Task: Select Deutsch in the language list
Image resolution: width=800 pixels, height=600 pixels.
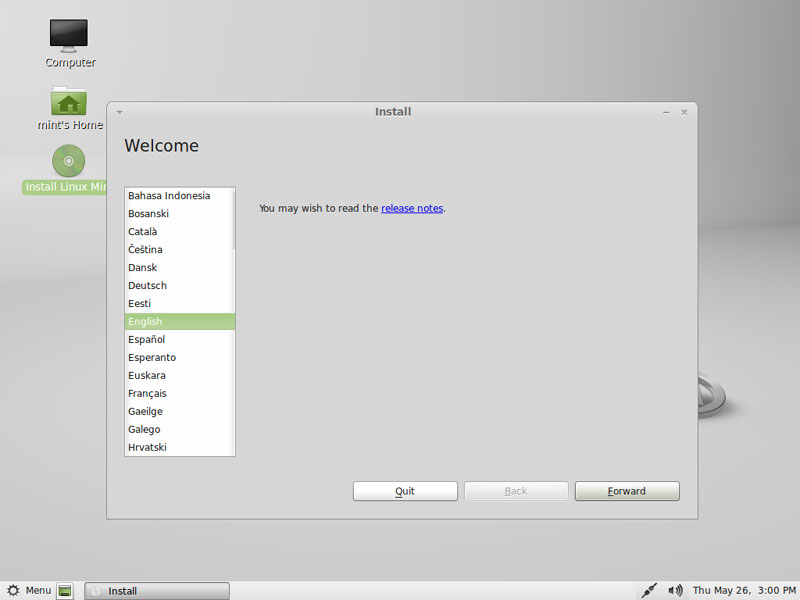Action: click(148, 285)
